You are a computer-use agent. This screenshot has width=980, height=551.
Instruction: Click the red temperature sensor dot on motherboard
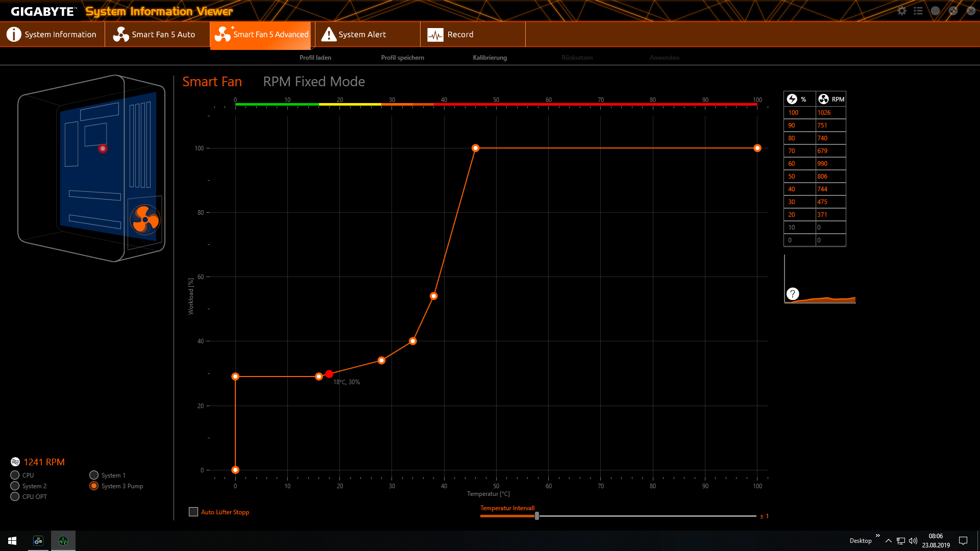pyautogui.click(x=103, y=148)
